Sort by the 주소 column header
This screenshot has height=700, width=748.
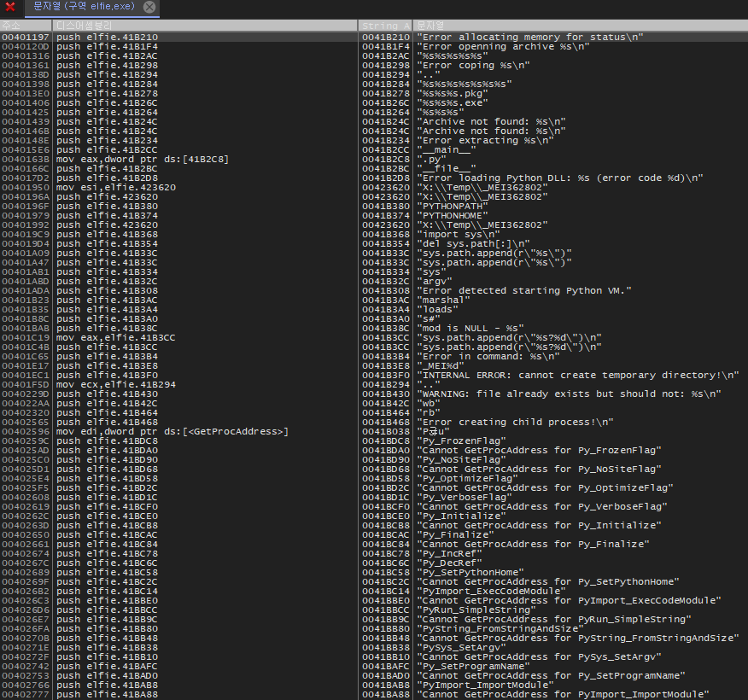point(26,26)
